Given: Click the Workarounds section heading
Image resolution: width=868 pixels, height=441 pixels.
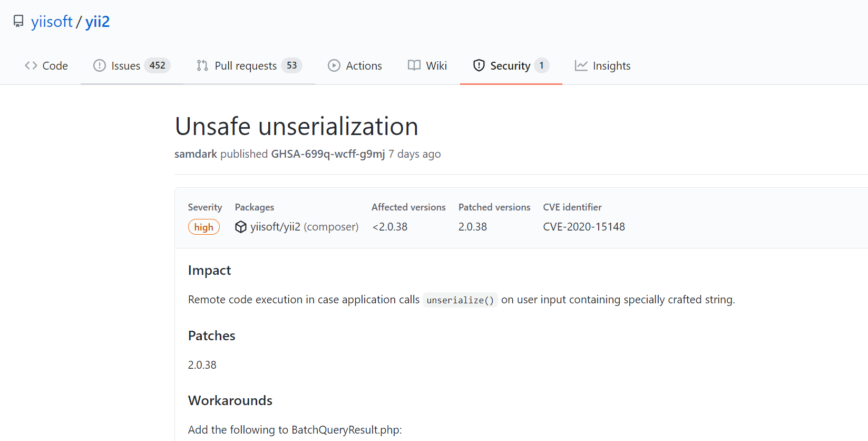Looking at the screenshot, I should tap(230, 401).
